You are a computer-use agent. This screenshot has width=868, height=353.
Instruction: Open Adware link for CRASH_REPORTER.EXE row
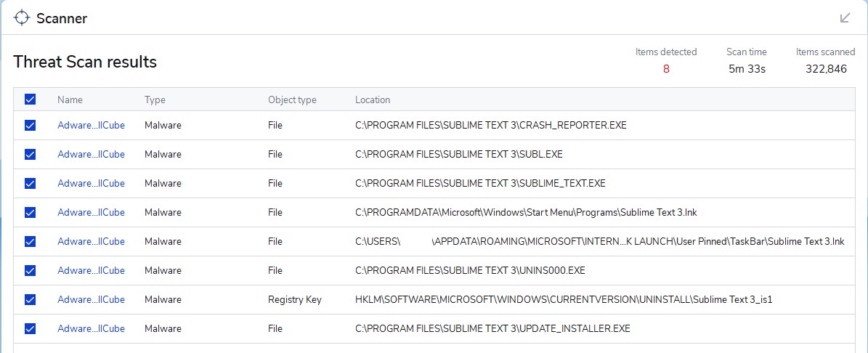(92, 125)
